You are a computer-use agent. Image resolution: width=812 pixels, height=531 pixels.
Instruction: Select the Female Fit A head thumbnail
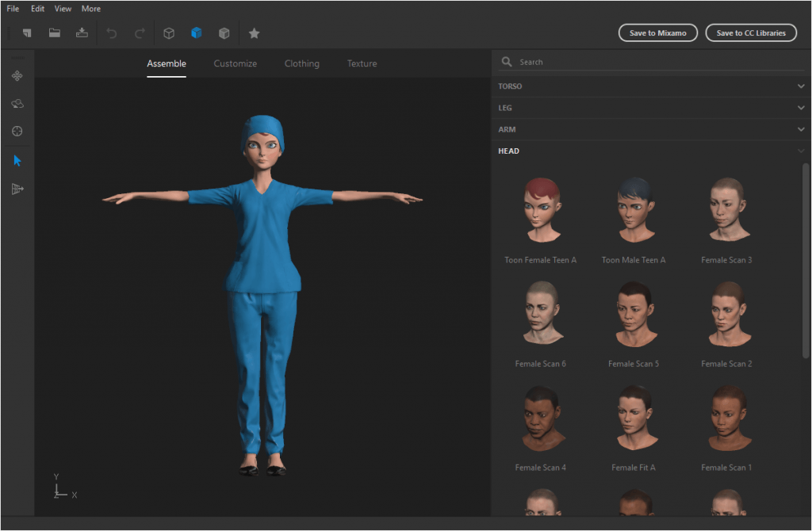click(x=634, y=416)
